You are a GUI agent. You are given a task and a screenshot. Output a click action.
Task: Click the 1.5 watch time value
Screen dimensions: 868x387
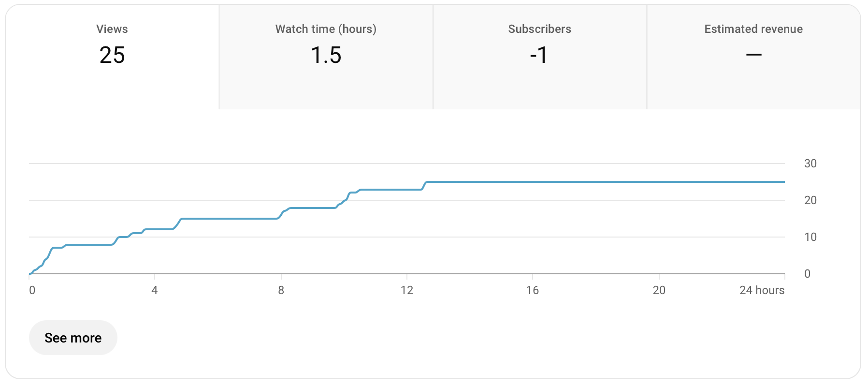click(x=326, y=55)
